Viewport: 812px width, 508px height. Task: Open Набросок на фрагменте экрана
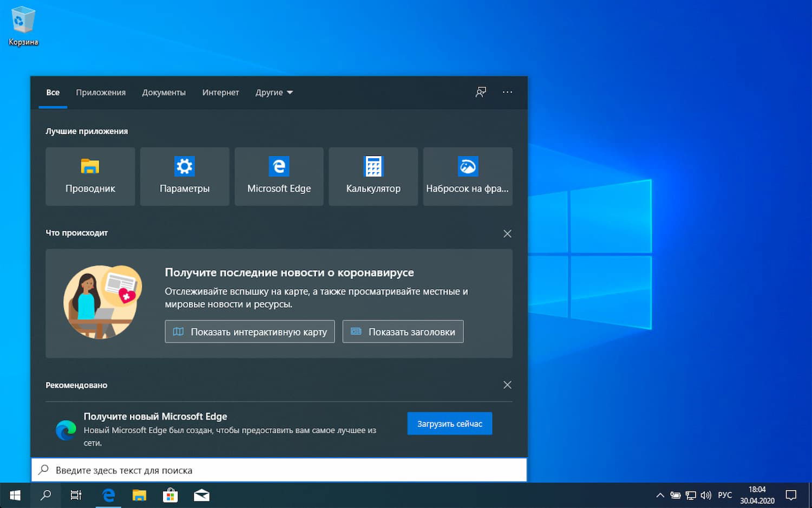point(467,176)
